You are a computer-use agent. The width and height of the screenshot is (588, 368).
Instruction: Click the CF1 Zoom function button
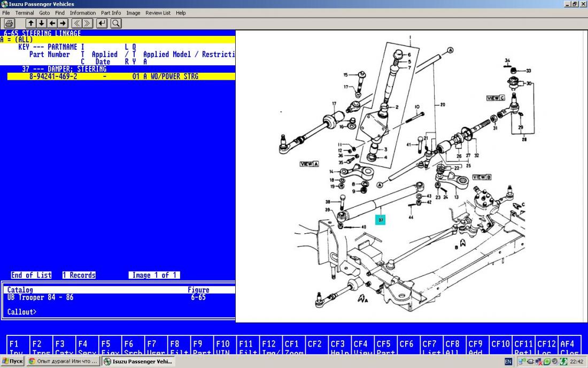(293, 345)
